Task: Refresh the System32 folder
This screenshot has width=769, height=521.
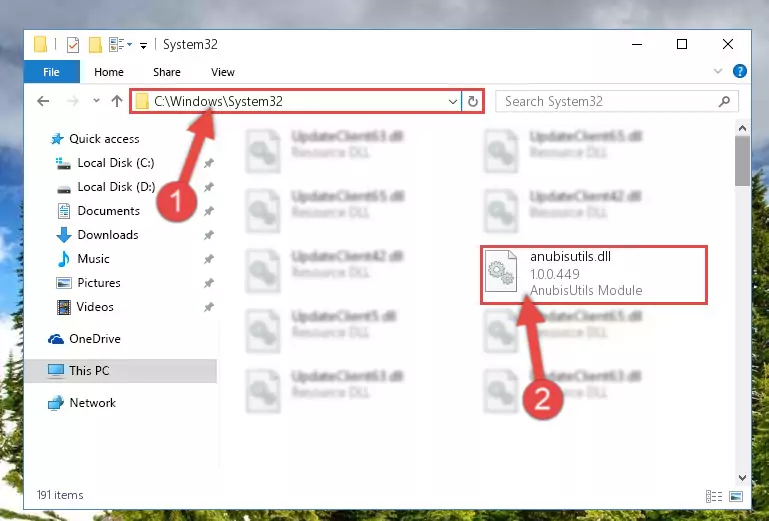Action: pyautogui.click(x=473, y=102)
